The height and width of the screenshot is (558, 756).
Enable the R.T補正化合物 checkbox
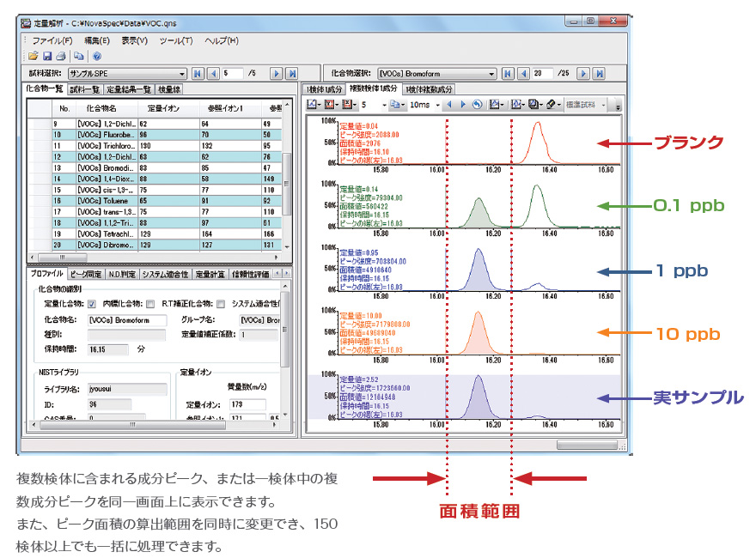(222, 304)
